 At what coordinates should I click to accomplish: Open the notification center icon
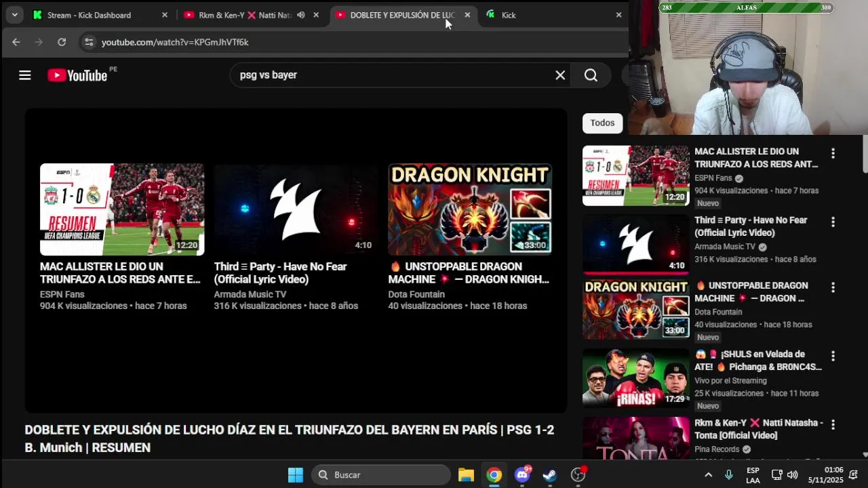853,475
